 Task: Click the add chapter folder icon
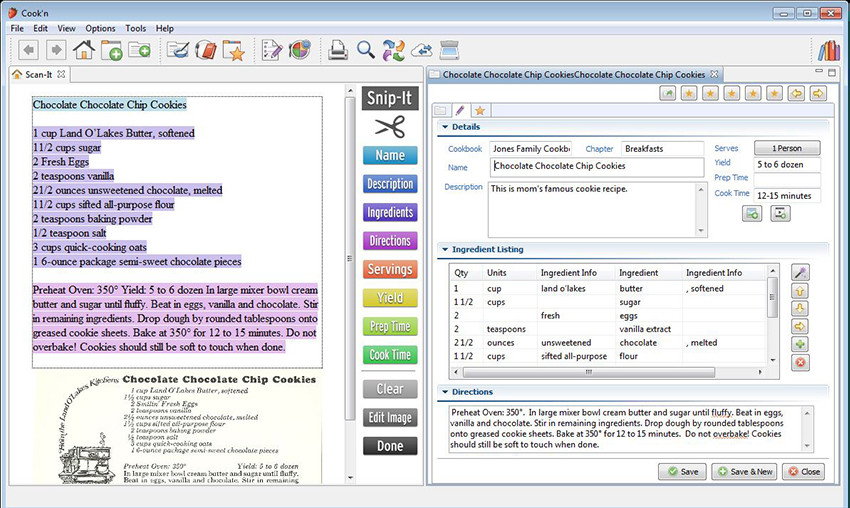139,50
